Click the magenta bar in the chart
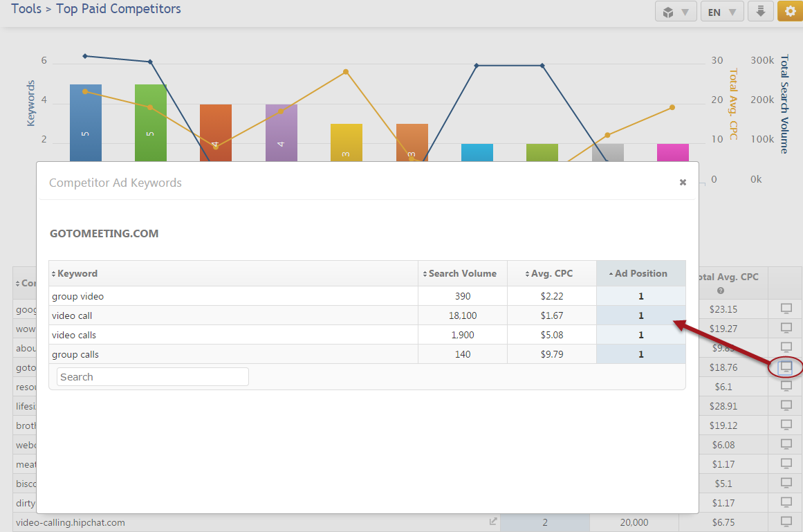Viewport: 803px width, 532px height. tap(672, 153)
